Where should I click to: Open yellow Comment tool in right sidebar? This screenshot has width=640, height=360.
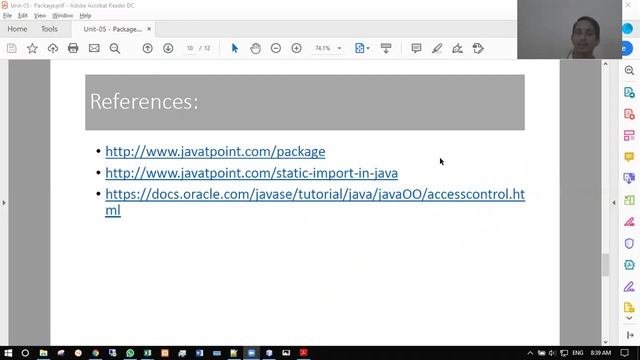click(x=629, y=157)
